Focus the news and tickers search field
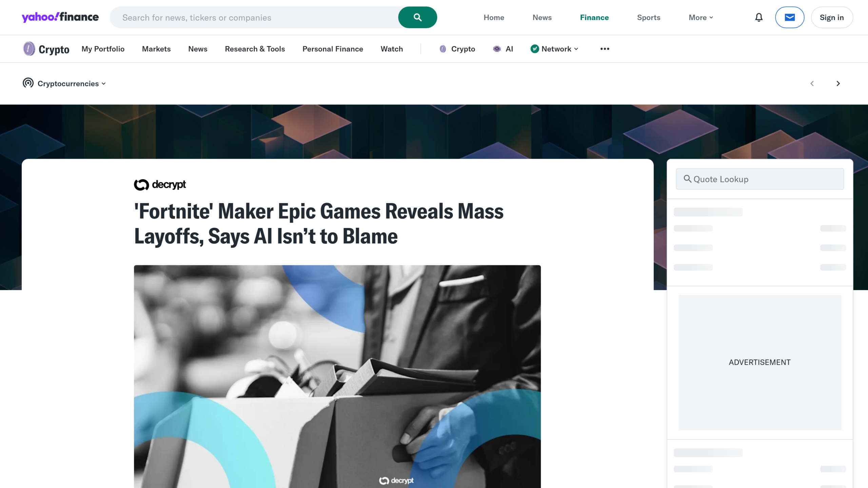 click(254, 17)
